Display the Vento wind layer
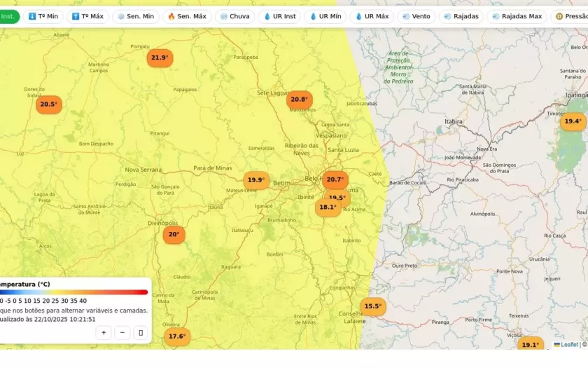Image resolution: width=588 pixels, height=368 pixels. (x=416, y=16)
